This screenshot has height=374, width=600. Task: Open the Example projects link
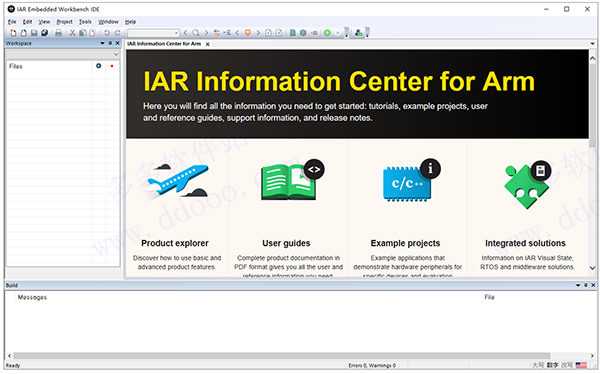pos(405,243)
